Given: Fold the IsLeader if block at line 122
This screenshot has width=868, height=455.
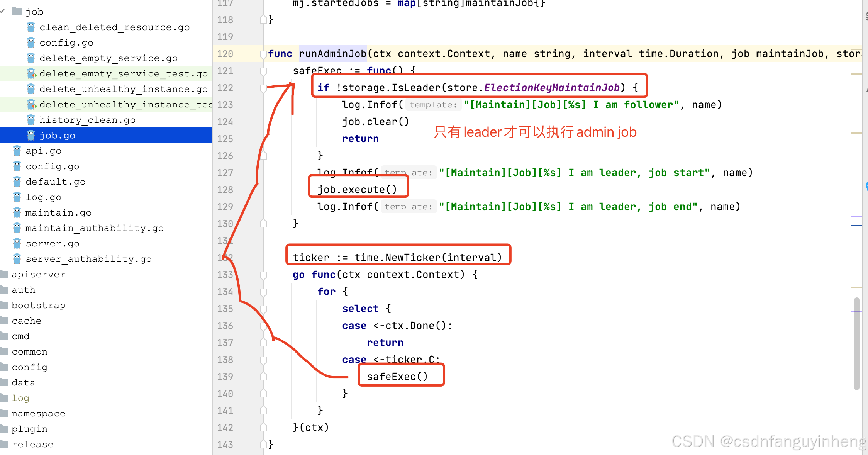Looking at the screenshot, I should tap(263, 88).
